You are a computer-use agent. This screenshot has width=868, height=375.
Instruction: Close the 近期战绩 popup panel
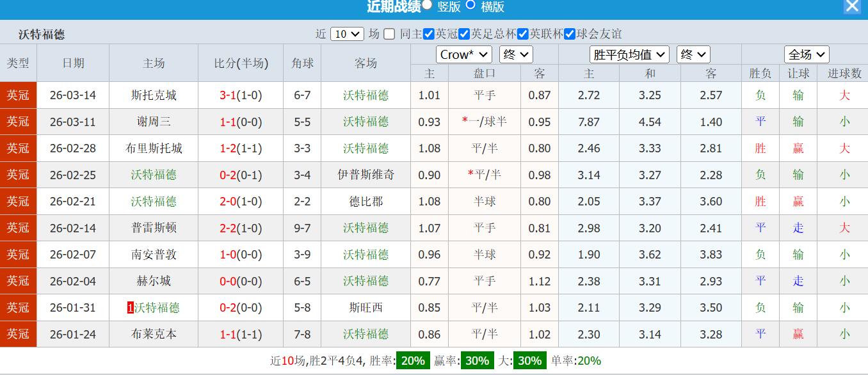(x=852, y=6)
